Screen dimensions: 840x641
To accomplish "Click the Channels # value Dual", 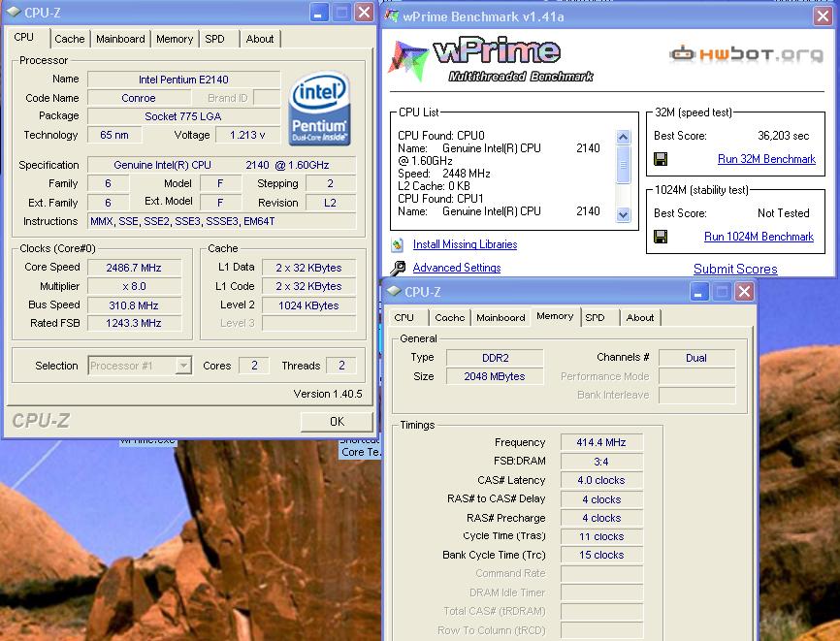I will point(696,358).
